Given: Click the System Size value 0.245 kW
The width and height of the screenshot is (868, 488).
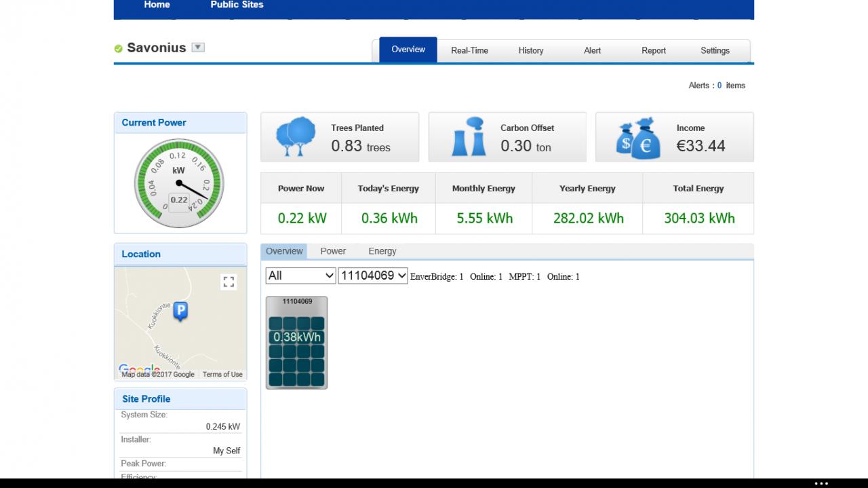Looking at the screenshot, I should point(223,427).
